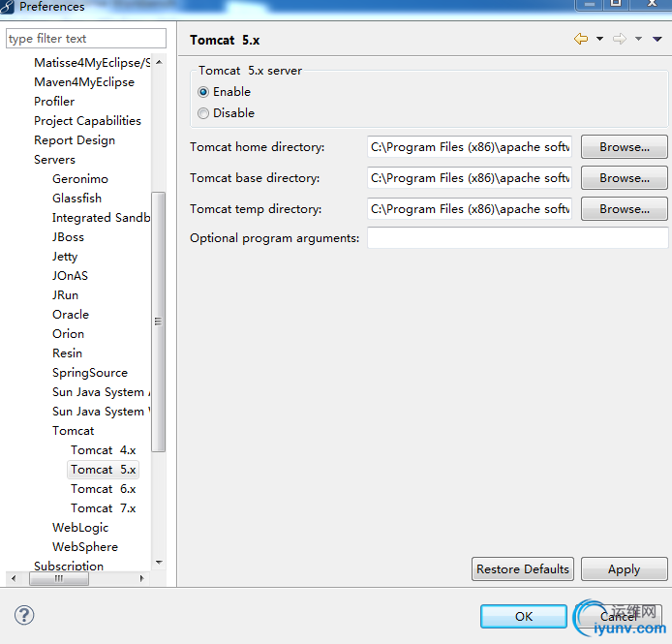Click the Optional program arguments field
The image size is (672, 644).
(517, 237)
